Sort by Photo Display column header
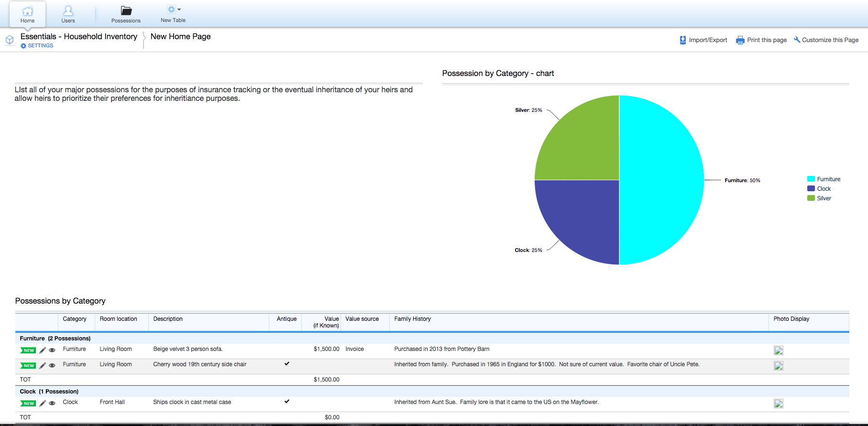Screen dimensions: 868x426 click(791, 319)
